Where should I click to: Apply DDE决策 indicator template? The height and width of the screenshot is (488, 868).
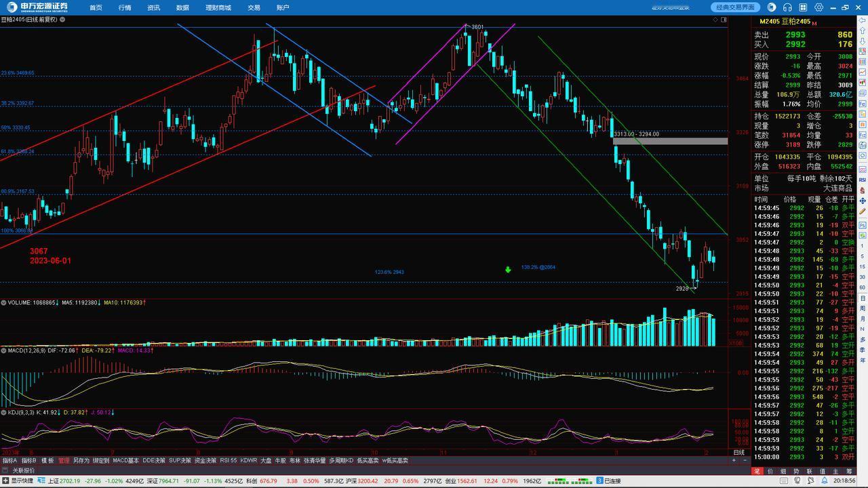154,460
